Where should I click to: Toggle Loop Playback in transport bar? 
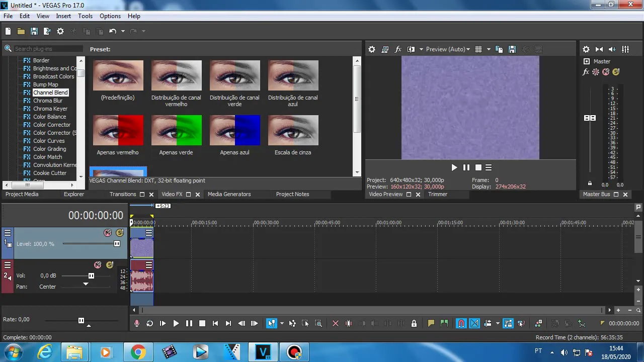(x=149, y=323)
